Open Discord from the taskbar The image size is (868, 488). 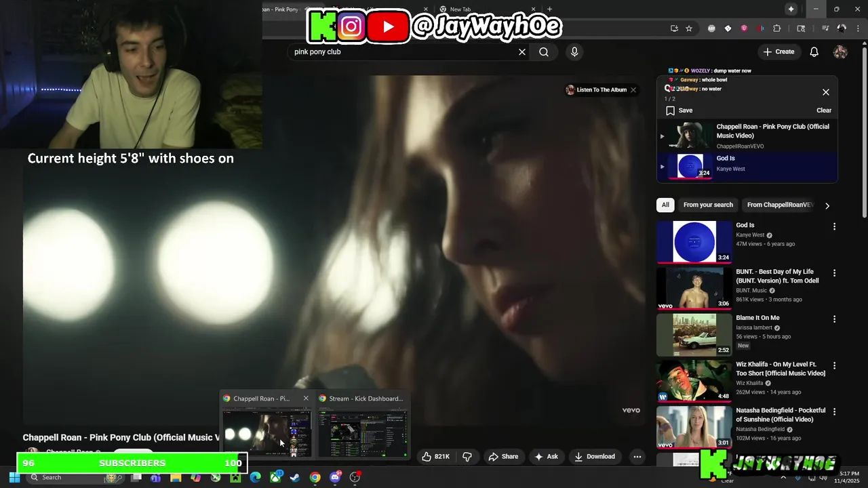(x=335, y=477)
